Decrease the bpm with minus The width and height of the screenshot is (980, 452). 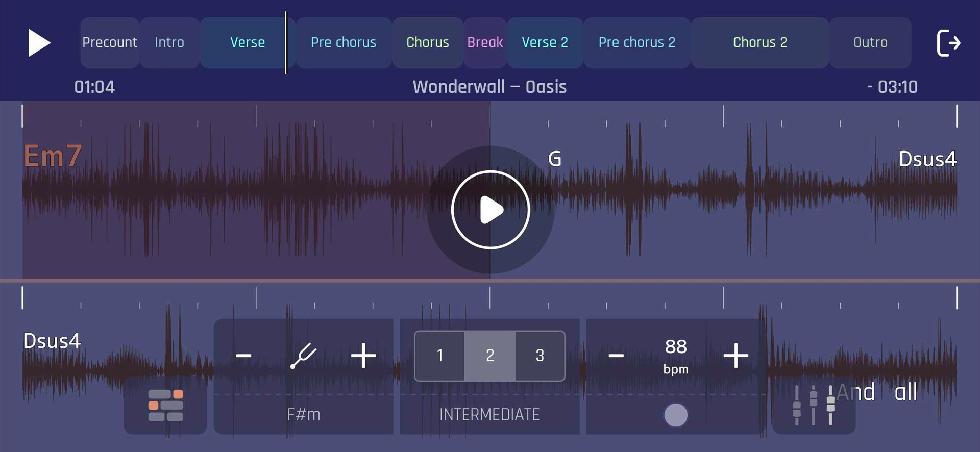[616, 355]
